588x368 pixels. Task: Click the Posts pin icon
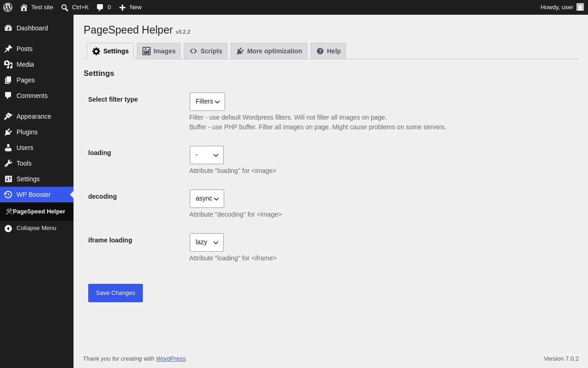click(8, 49)
